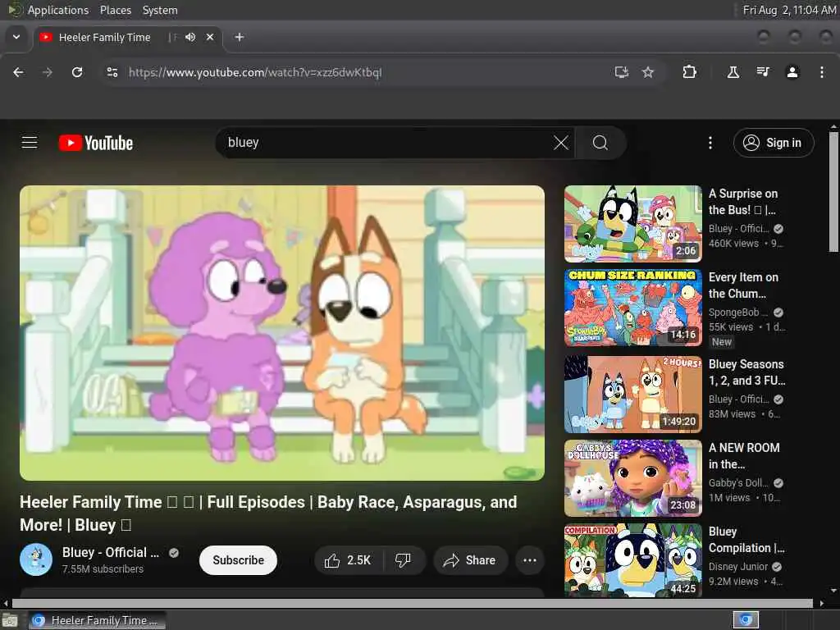This screenshot has width=840, height=630.
Task: Dislike the video with thumbs down
Action: pyautogui.click(x=403, y=560)
